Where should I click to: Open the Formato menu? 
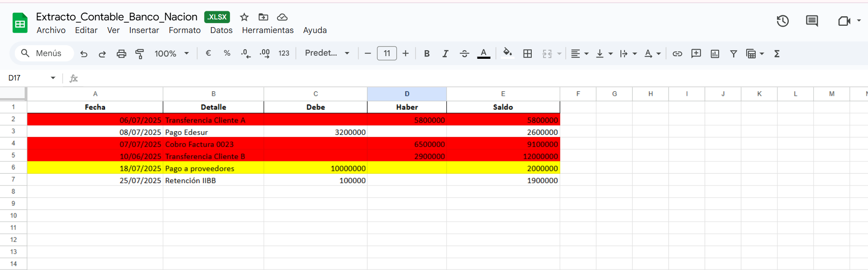click(185, 30)
